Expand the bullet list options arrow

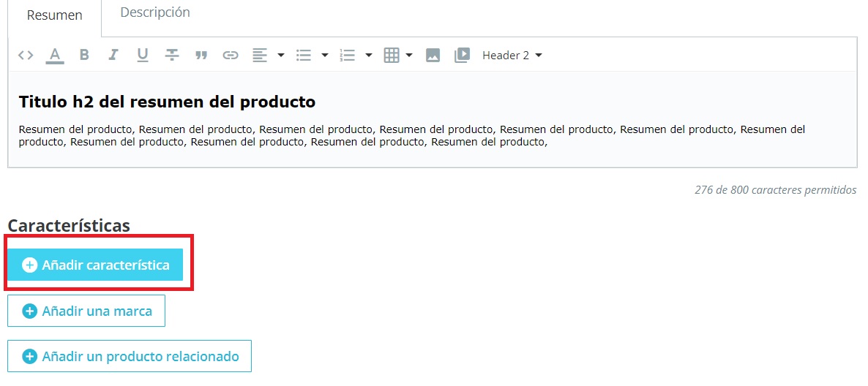(x=325, y=56)
